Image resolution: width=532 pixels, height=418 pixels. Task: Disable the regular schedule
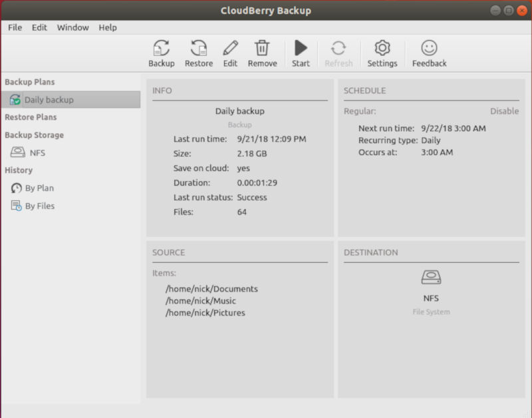(505, 111)
